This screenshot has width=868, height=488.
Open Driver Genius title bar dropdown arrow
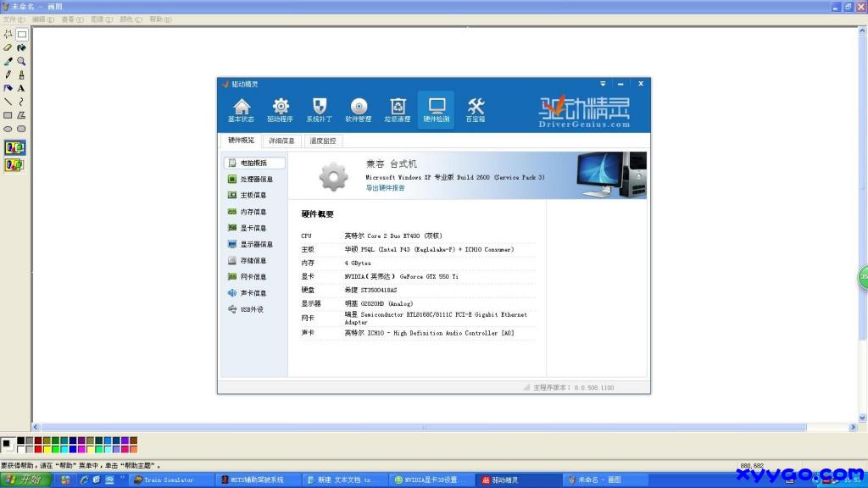604,84
